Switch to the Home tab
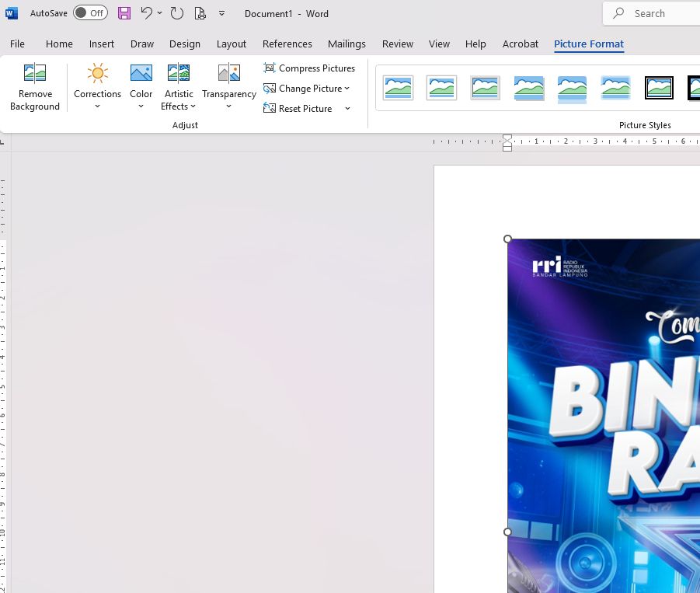This screenshot has width=700, height=593. (x=59, y=44)
